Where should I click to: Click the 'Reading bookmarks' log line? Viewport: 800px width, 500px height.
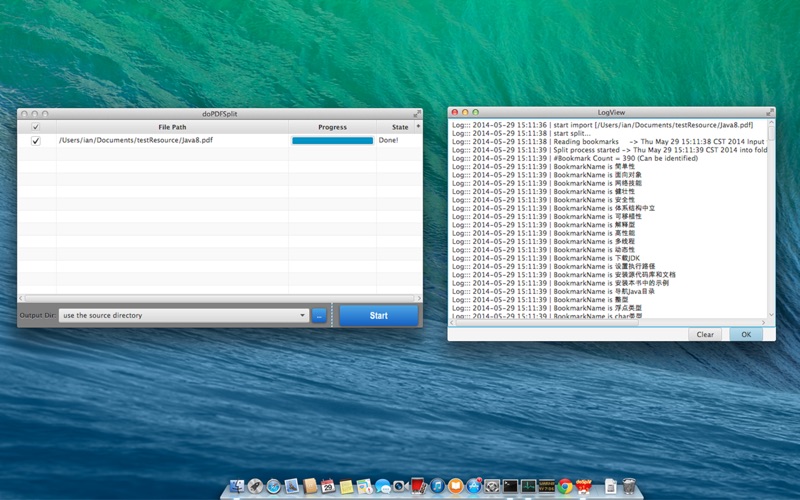click(609, 141)
